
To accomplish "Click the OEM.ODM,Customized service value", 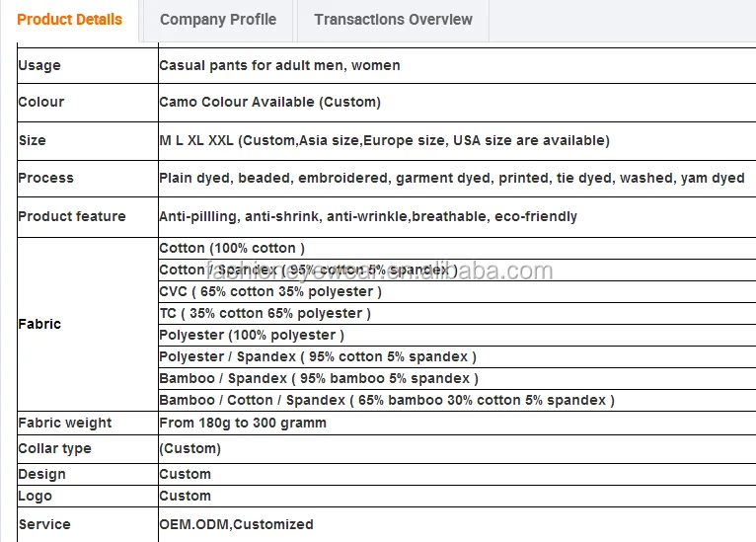I will coord(236,525).
